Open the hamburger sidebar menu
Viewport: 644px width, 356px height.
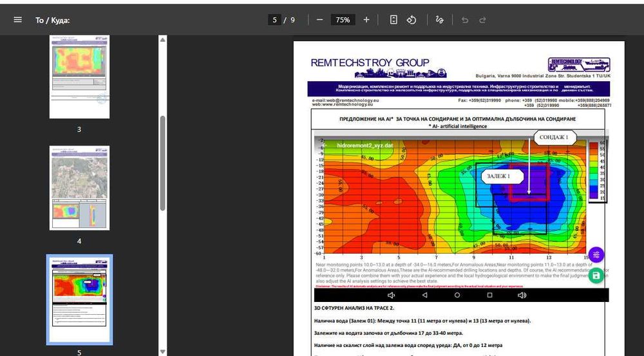tap(17, 20)
